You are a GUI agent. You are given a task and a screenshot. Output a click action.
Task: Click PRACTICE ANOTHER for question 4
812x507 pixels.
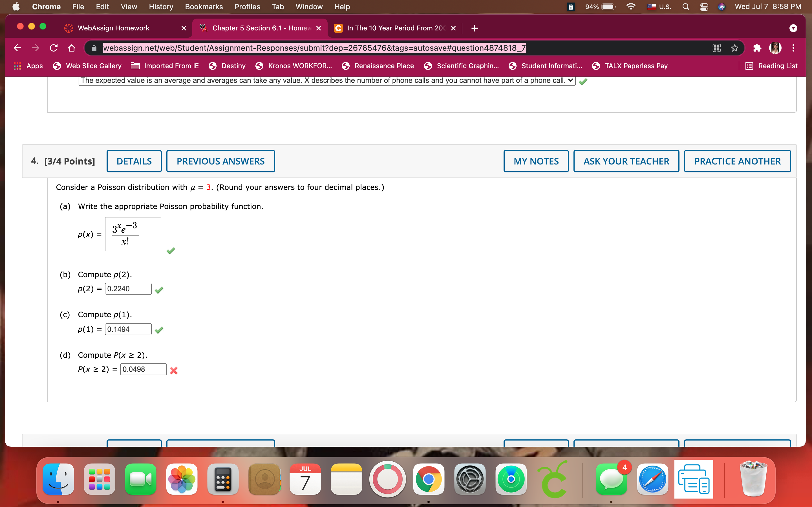[737, 161]
